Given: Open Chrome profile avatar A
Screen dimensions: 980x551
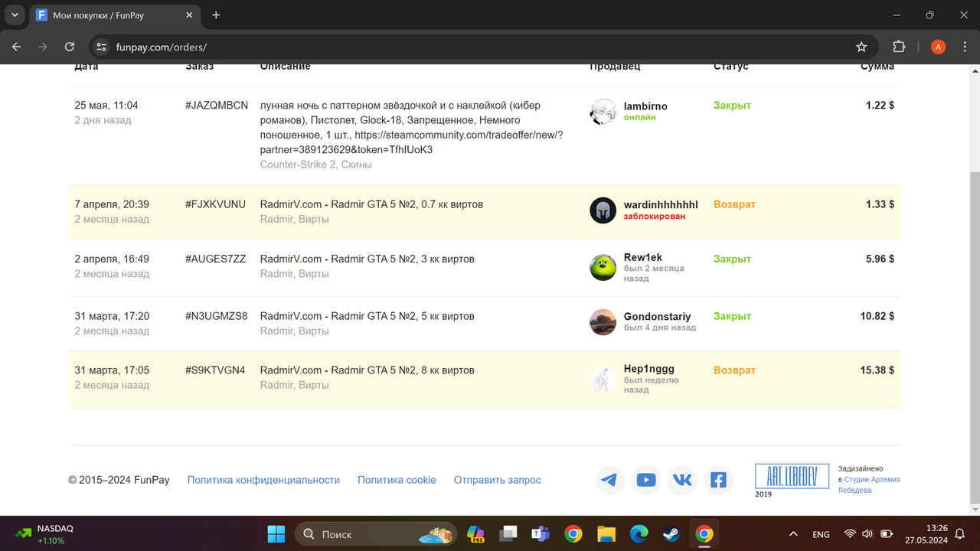Looking at the screenshot, I should coord(938,47).
